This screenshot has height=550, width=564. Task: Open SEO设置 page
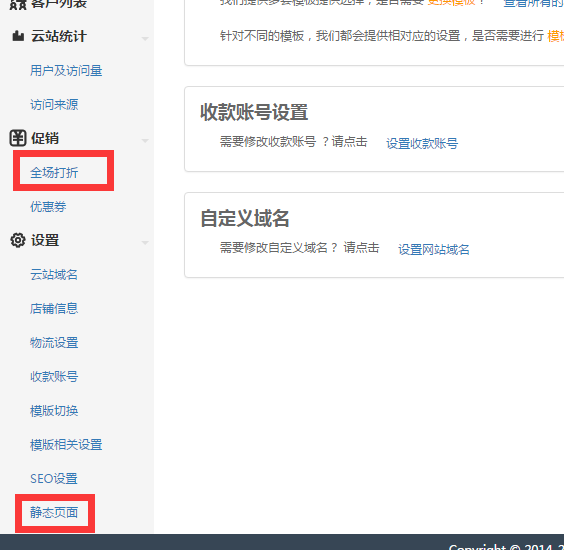tap(54, 479)
